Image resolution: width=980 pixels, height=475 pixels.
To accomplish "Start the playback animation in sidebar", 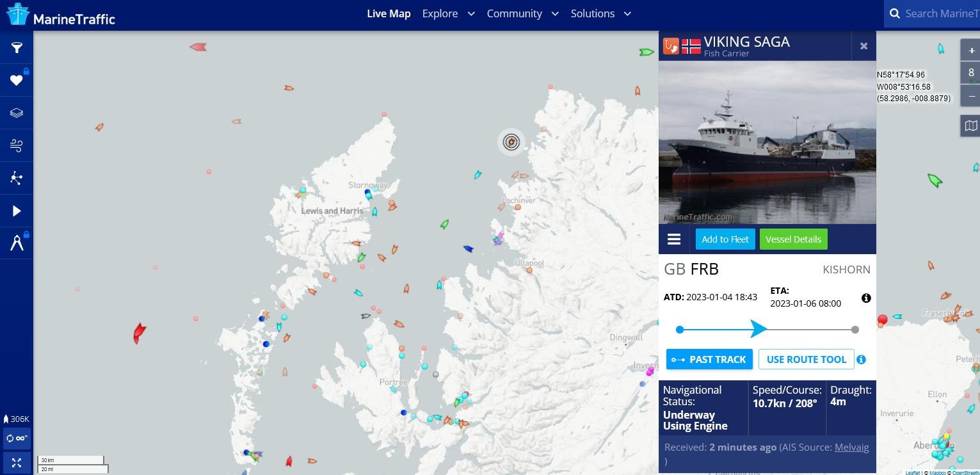I will 17,211.
